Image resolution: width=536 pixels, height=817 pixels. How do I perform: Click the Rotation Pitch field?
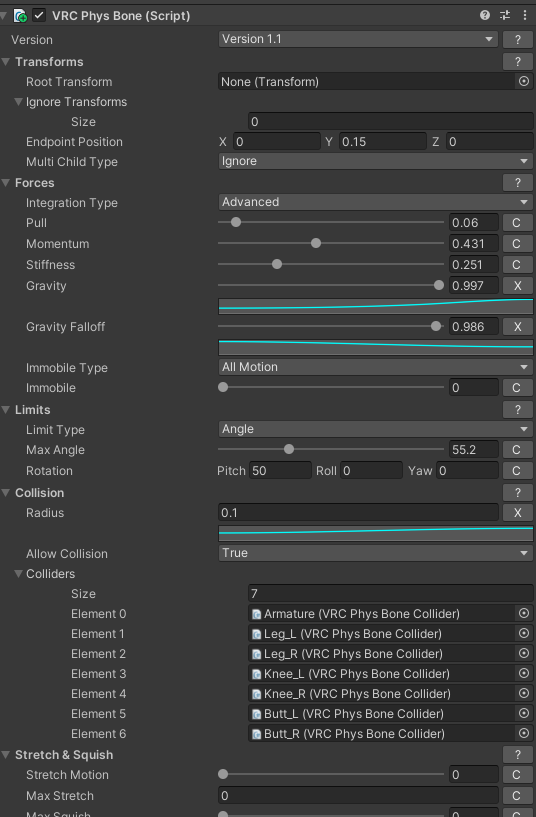coord(280,471)
